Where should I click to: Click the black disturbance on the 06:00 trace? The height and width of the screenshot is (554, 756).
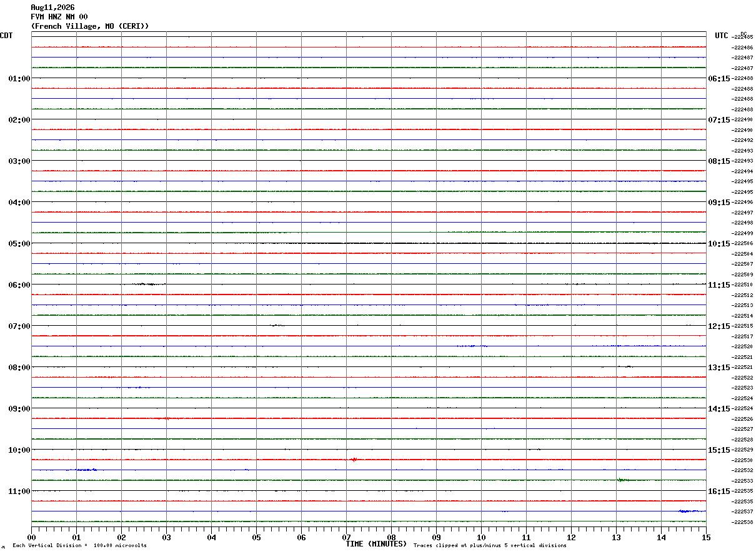pyautogui.click(x=145, y=284)
